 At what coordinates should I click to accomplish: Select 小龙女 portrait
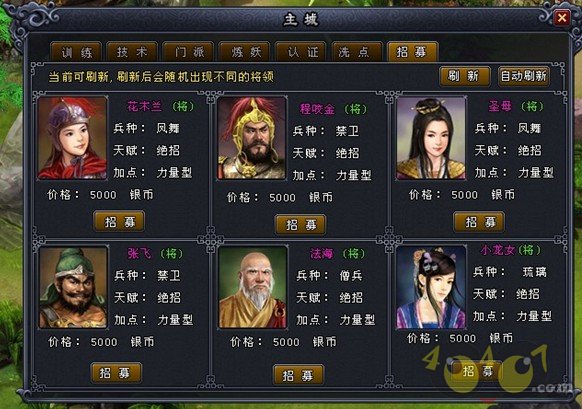(431, 287)
